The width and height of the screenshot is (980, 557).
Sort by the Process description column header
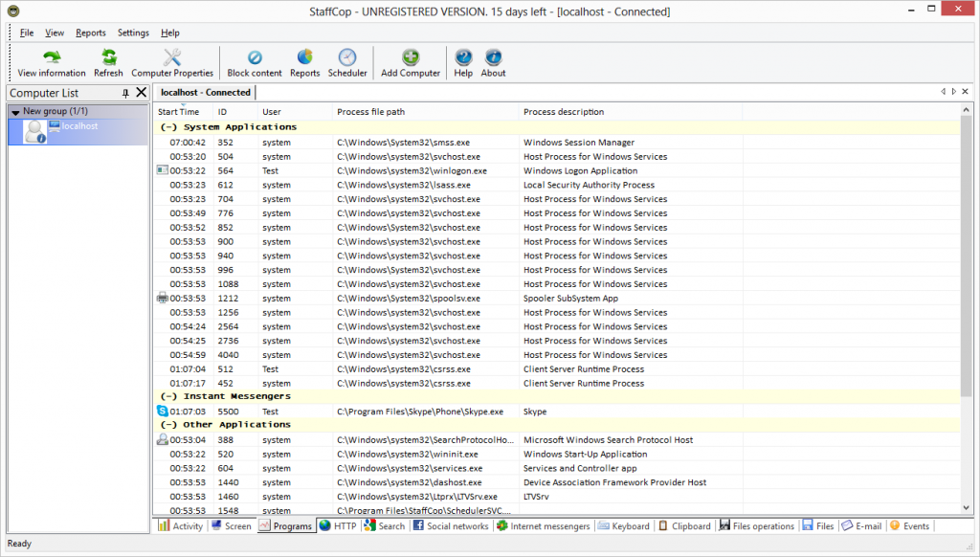(x=564, y=112)
